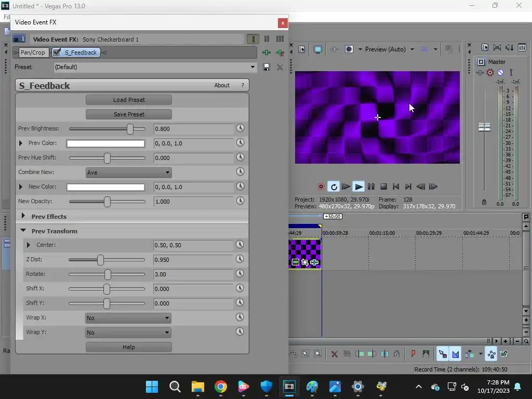Click the Rotate animate clock icon
This screenshot has height=399, width=532.
(x=240, y=273)
